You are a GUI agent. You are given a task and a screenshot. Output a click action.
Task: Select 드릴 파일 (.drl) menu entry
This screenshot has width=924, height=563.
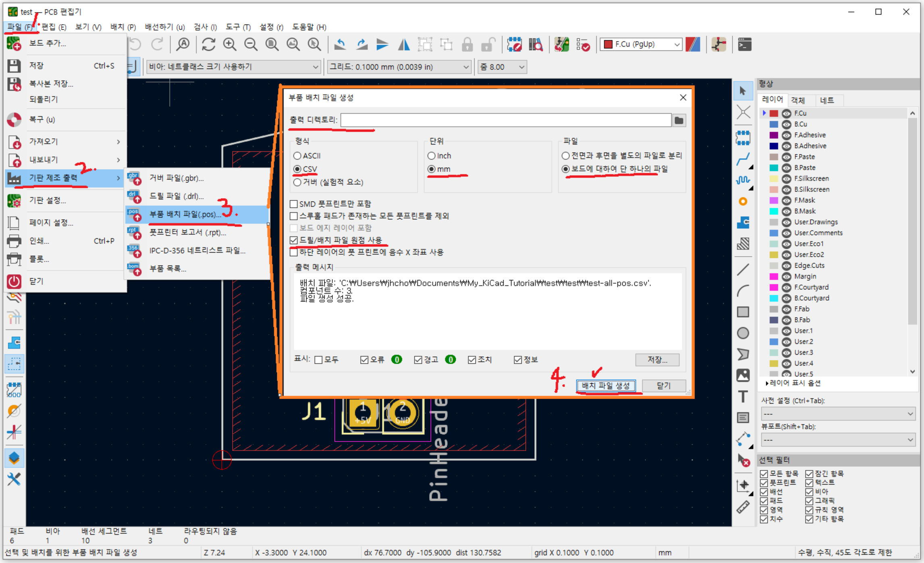tap(176, 196)
